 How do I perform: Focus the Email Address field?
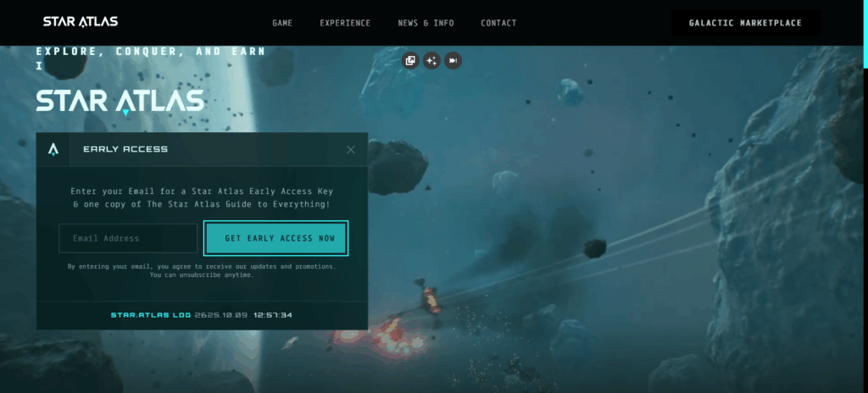[128, 239]
